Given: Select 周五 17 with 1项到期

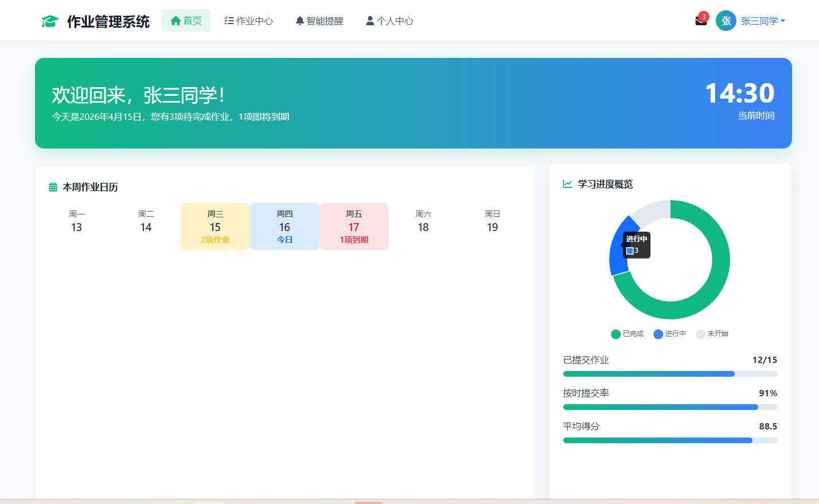Looking at the screenshot, I should pyautogui.click(x=354, y=226).
